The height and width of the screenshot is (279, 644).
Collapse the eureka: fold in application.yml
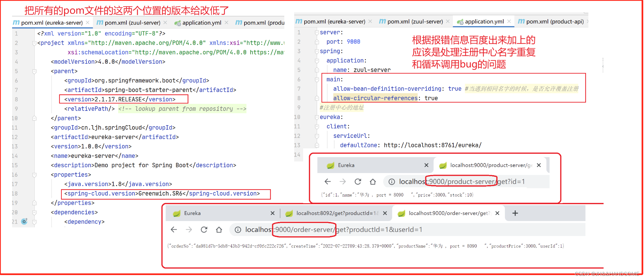pyautogui.click(x=317, y=117)
